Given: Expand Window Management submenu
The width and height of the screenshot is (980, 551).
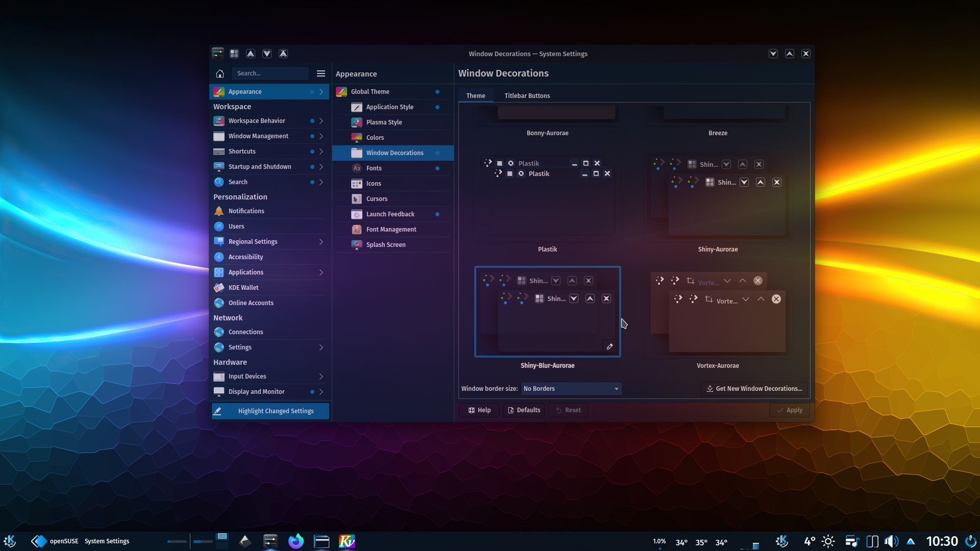Looking at the screenshot, I should [321, 136].
